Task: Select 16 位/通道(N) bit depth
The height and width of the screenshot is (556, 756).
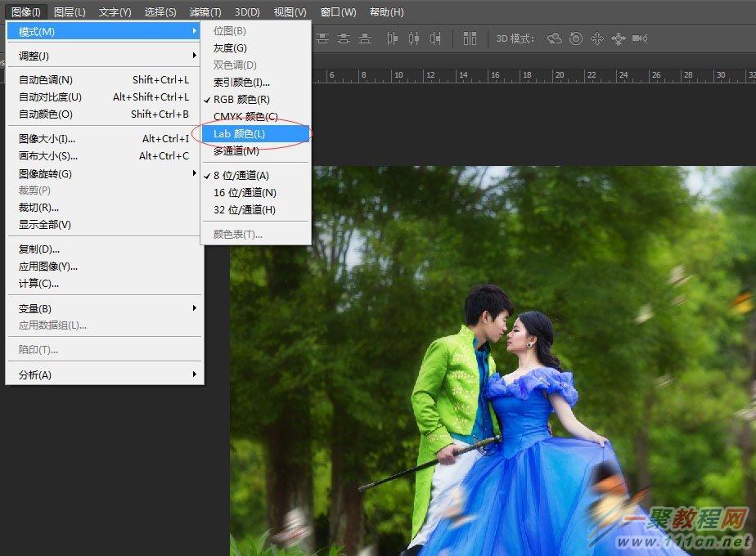Action: pyautogui.click(x=255, y=193)
